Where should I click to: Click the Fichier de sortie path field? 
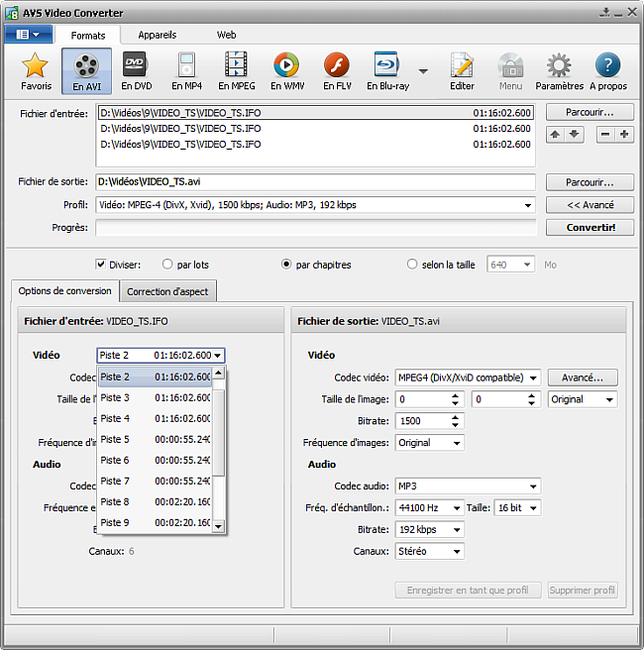coord(315,182)
